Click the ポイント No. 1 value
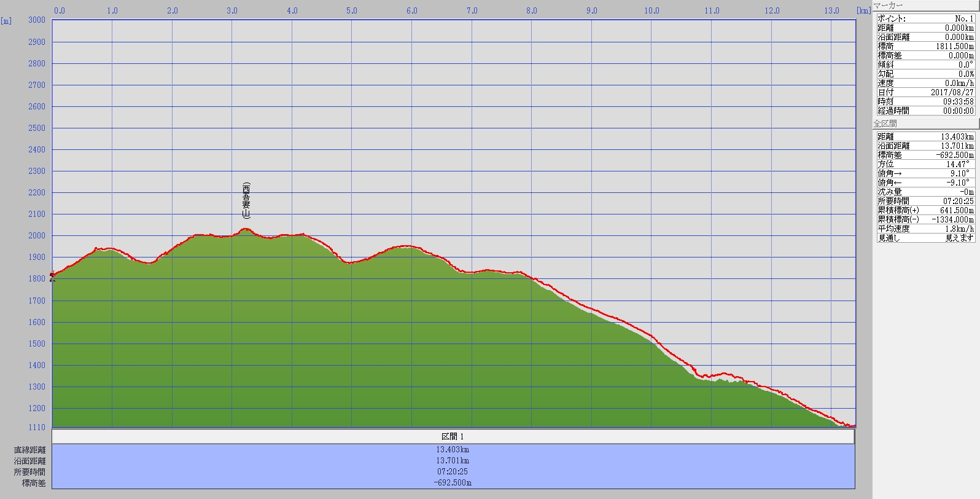The height and width of the screenshot is (499, 980). point(964,18)
